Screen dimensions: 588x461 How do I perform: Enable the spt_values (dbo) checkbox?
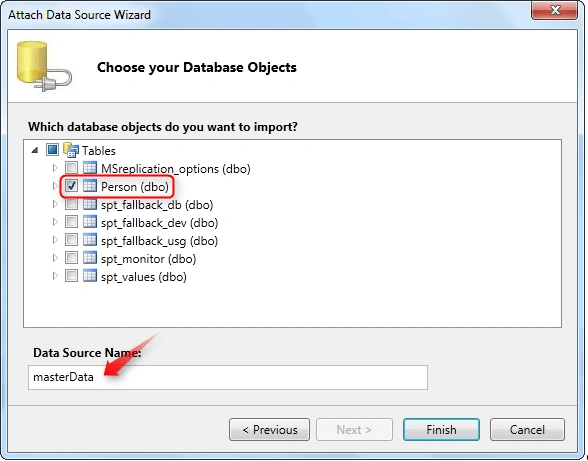point(71,276)
